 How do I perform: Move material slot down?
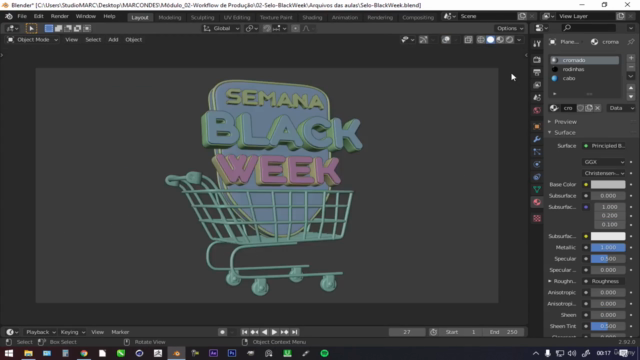point(631,97)
